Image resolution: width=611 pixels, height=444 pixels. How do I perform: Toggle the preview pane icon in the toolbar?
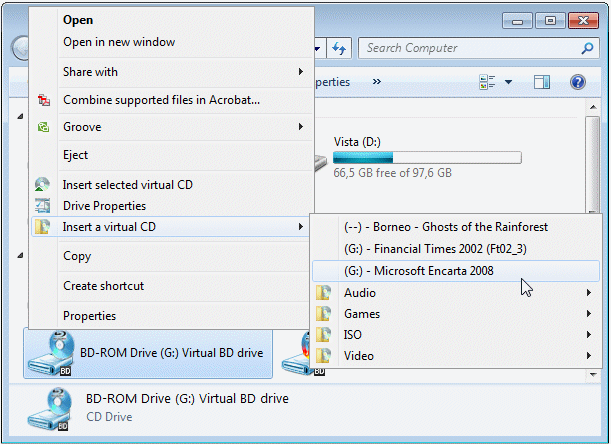pos(541,82)
